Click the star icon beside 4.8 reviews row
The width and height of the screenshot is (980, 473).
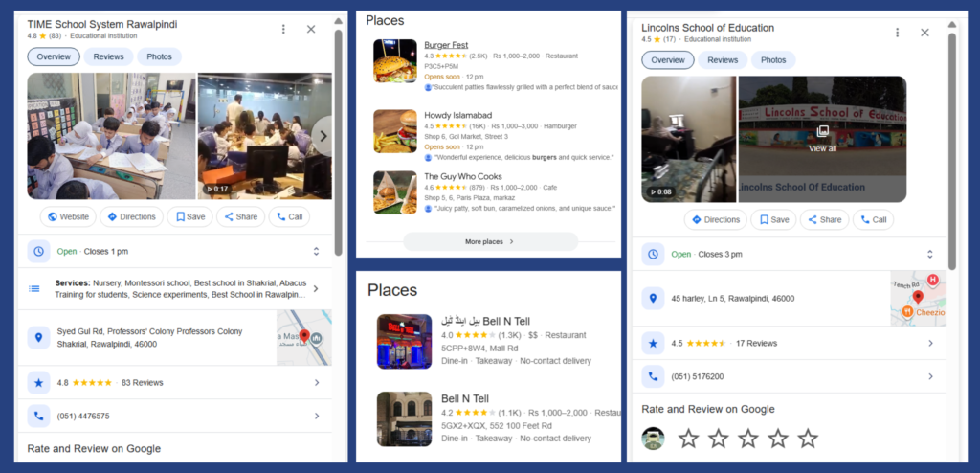(x=38, y=382)
